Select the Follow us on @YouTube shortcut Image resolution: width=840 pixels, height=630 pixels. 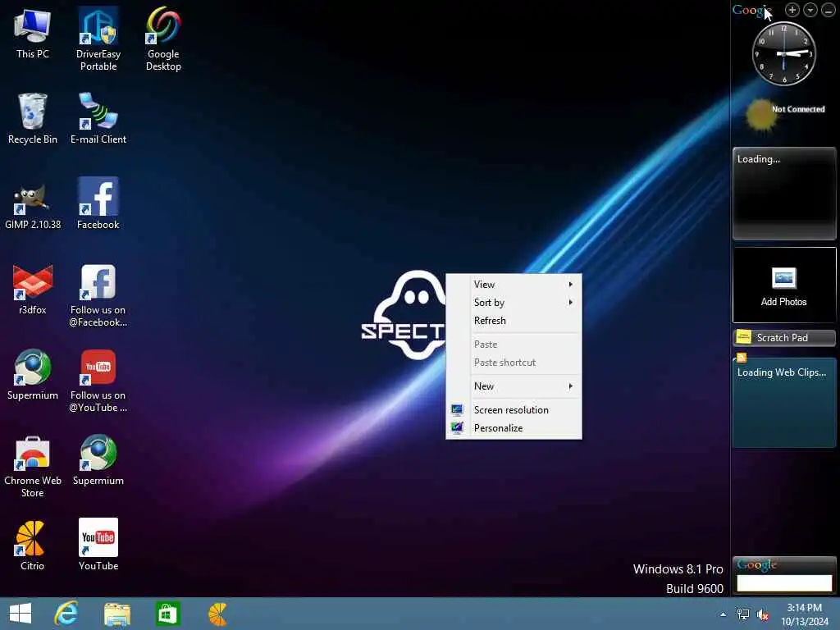[98, 381]
